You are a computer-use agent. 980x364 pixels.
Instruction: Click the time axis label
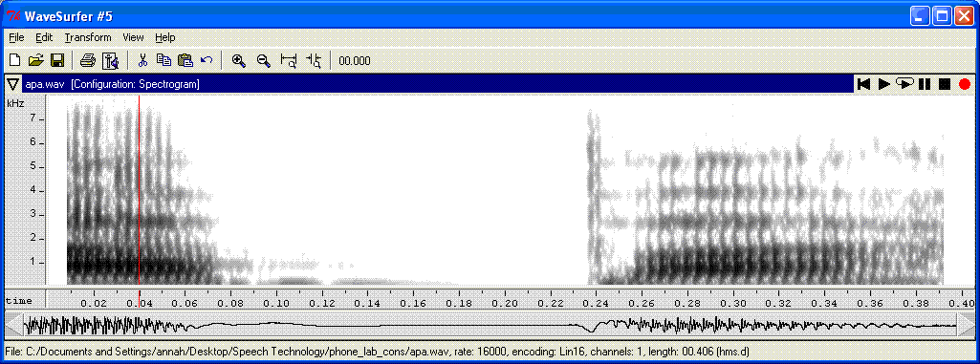coord(18,301)
